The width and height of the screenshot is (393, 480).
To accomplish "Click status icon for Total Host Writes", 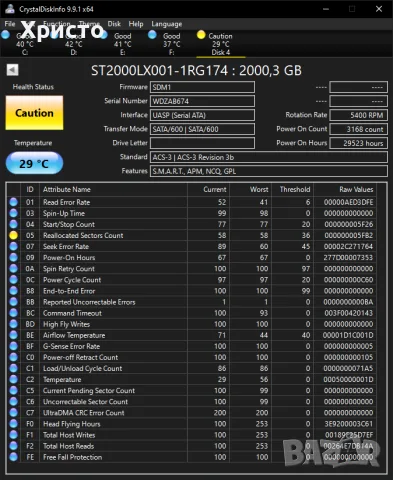I will tap(13, 435).
